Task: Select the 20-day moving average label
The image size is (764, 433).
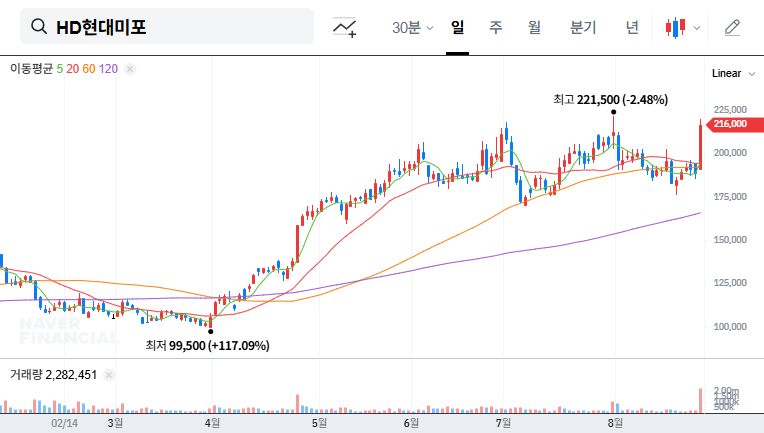Action: (x=73, y=69)
